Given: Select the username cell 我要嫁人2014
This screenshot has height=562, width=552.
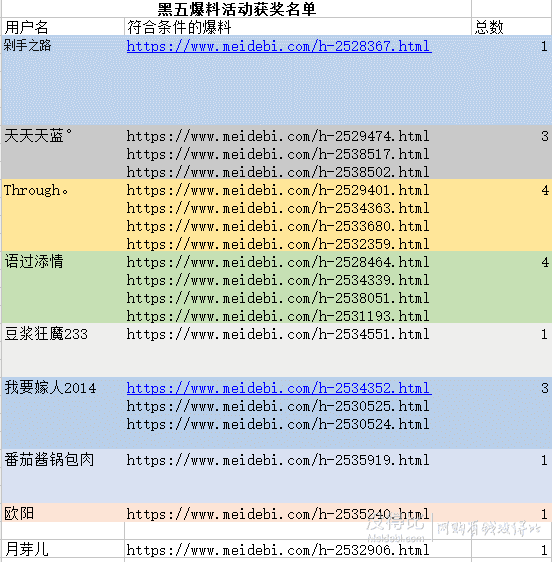Looking at the screenshot, I should [x=63, y=413].
